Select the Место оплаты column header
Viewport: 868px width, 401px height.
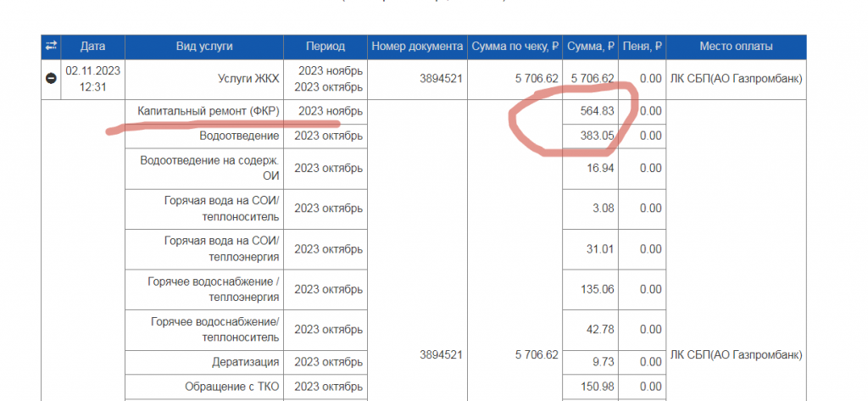tap(736, 46)
